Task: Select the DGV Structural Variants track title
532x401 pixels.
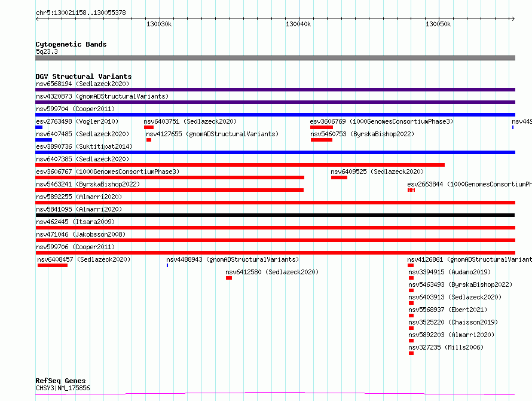Action: pos(84,76)
